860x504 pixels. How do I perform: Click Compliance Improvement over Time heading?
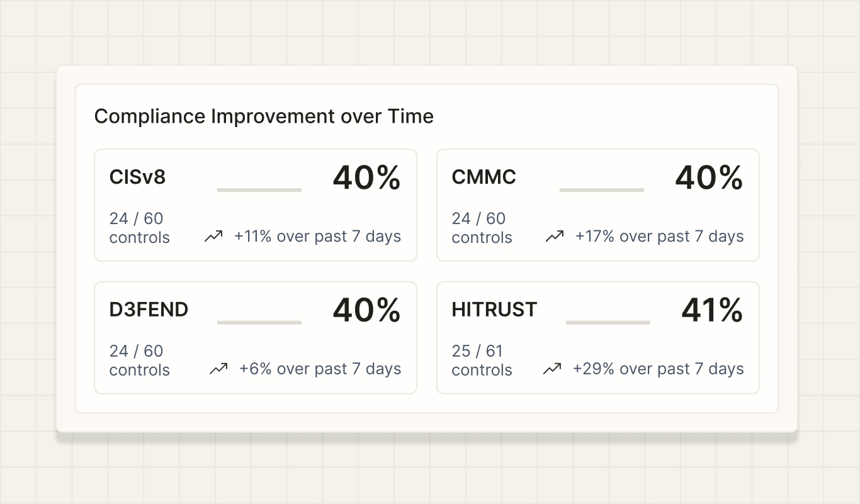click(x=264, y=116)
